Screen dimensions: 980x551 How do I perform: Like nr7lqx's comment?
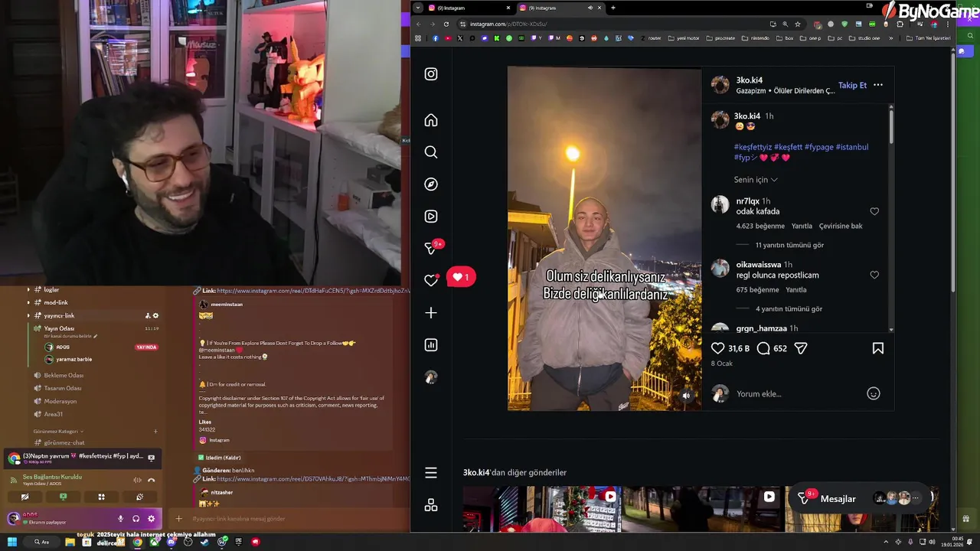tap(874, 211)
